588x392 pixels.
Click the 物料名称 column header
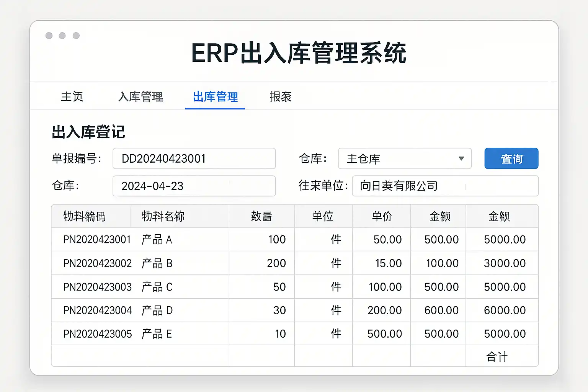click(163, 217)
